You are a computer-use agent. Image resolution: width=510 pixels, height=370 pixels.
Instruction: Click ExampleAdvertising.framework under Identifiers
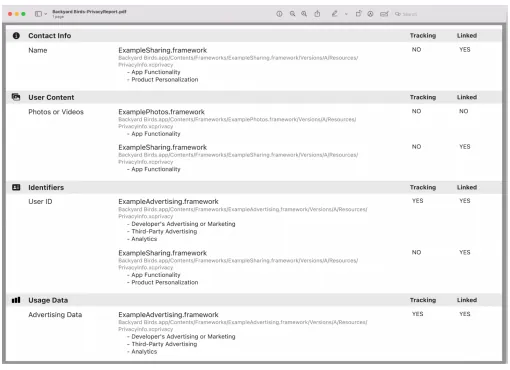[x=168, y=202]
